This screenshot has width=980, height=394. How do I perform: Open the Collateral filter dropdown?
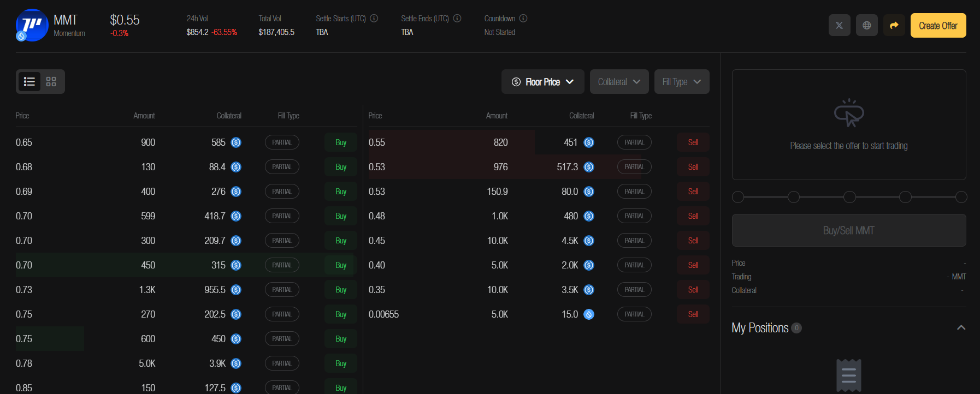coord(619,81)
